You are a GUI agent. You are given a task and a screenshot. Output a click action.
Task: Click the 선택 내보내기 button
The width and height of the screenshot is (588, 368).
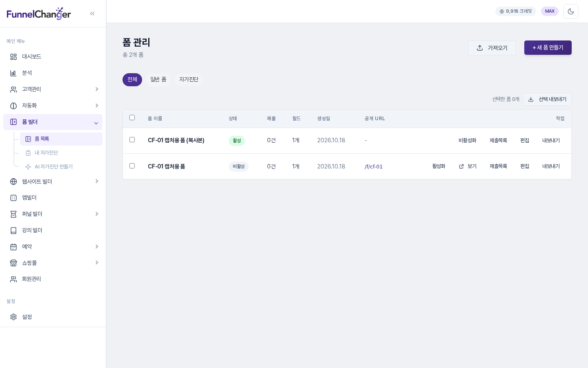pyautogui.click(x=547, y=99)
